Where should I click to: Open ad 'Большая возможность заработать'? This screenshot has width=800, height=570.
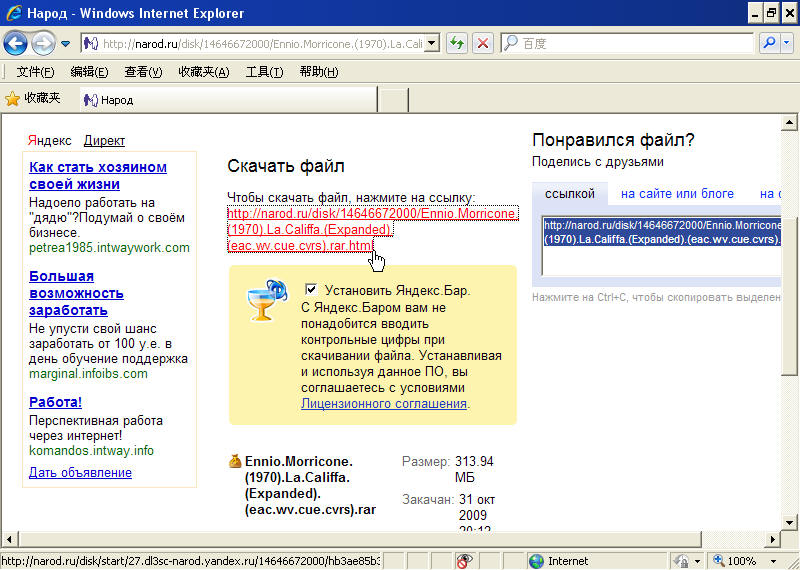click(x=77, y=293)
